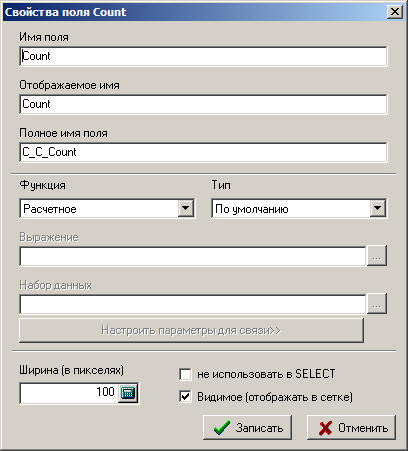This screenshot has height=451, width=408.
Task: Click the 'Свойства поля Count' title bar
Action: [x=195, y=12]
